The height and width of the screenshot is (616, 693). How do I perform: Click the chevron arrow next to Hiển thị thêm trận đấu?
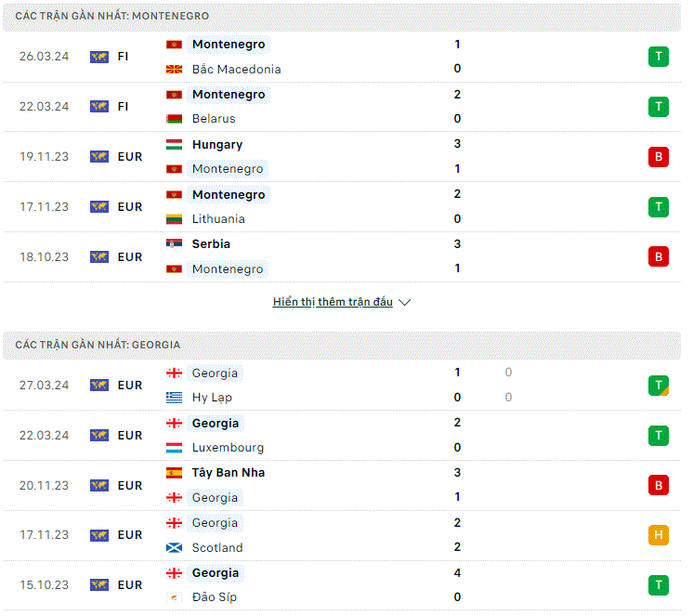[x=404, y=302]
